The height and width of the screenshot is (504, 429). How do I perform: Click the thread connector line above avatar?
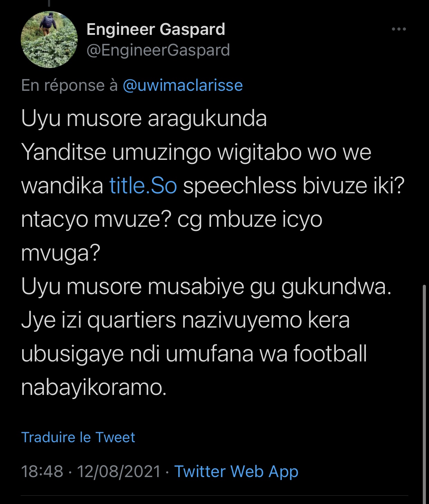(49, 3)
